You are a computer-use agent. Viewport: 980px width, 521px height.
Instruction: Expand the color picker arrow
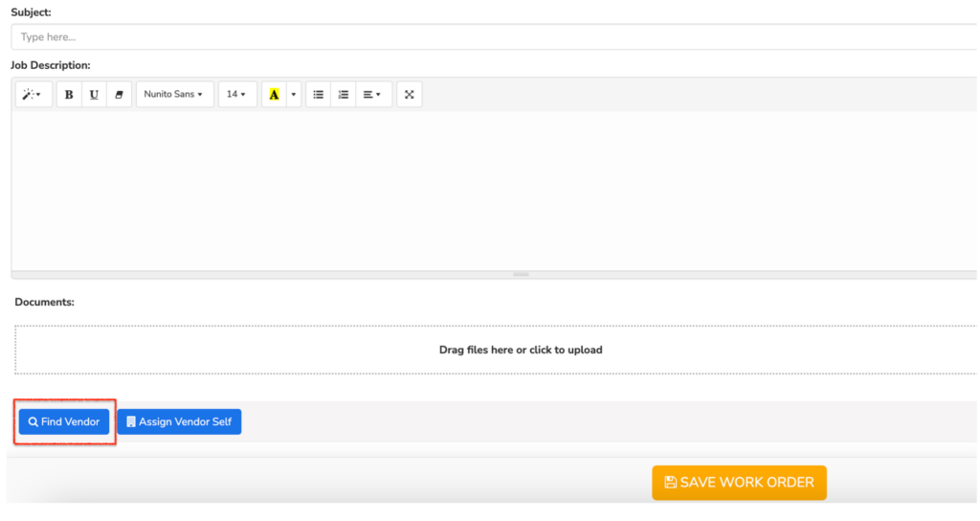tap(294, 95)
